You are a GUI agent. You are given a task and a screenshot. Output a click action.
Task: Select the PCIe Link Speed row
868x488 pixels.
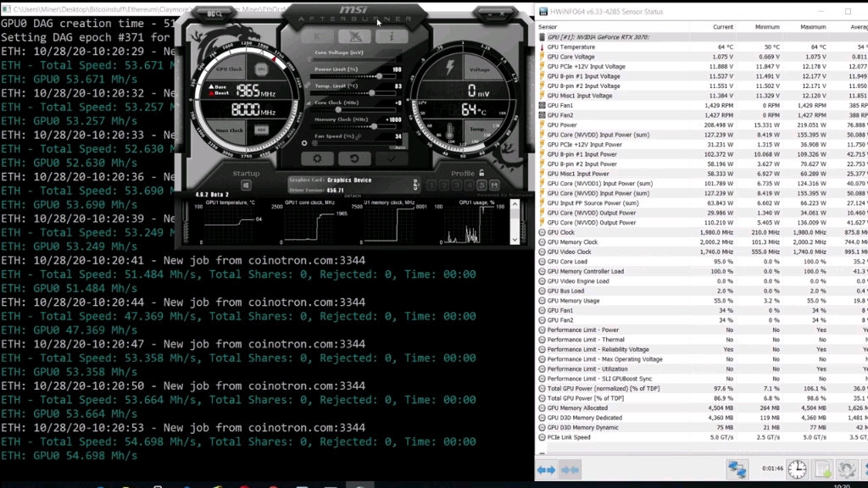pos(702,437)
